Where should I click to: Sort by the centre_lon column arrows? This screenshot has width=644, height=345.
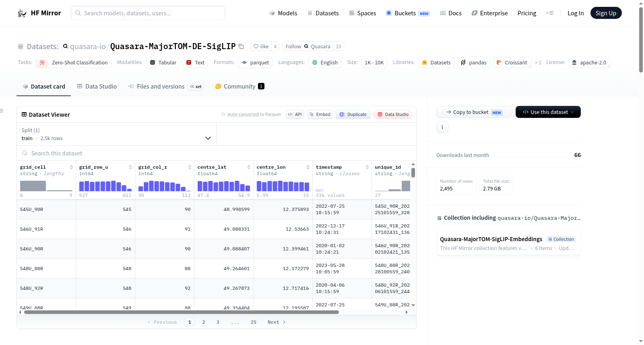308,167
